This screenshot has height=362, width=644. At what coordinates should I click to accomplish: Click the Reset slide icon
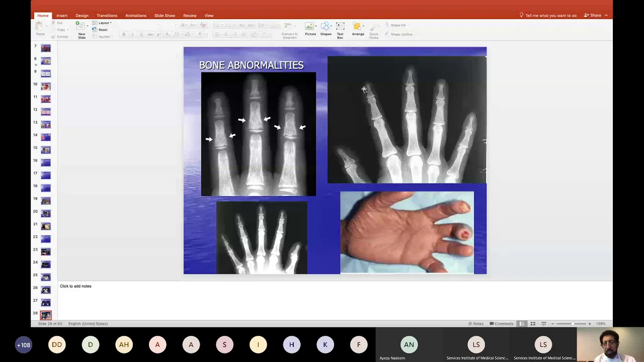point(95,30)
